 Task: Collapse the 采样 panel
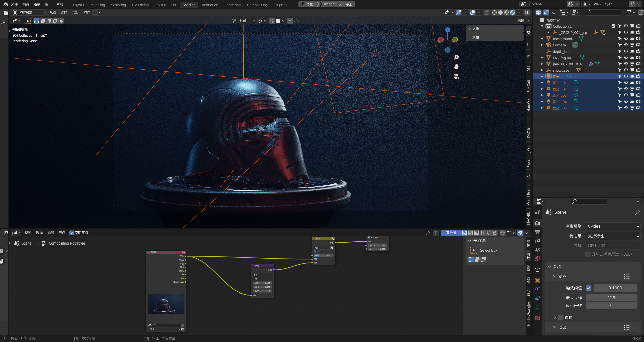550,267
